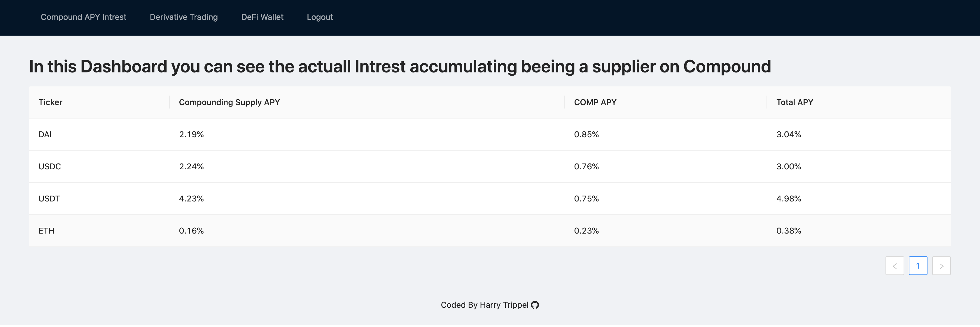The height and width of the screenshot is (327, 980).
Task: Open Derivative Trading menu item
Action: coord(184,17)
